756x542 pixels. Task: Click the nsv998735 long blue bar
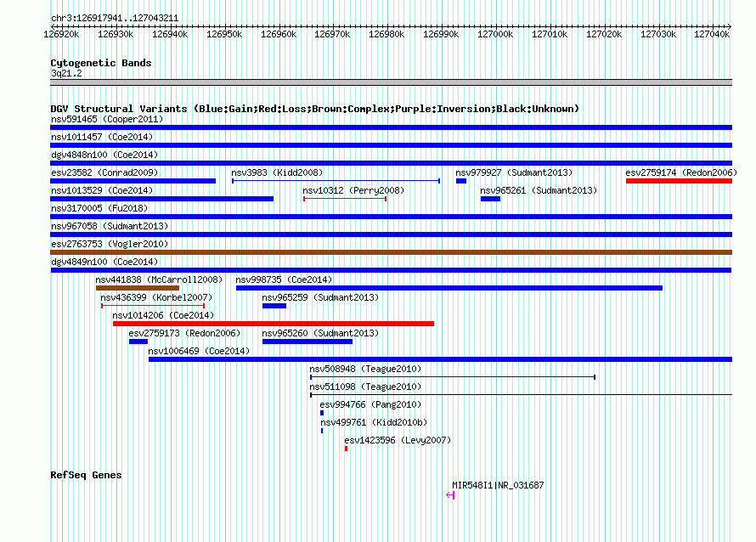[449, 288]
